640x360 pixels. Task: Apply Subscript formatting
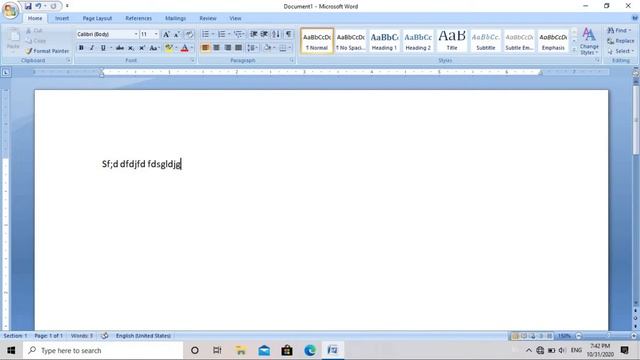click(x=131, y=48)
